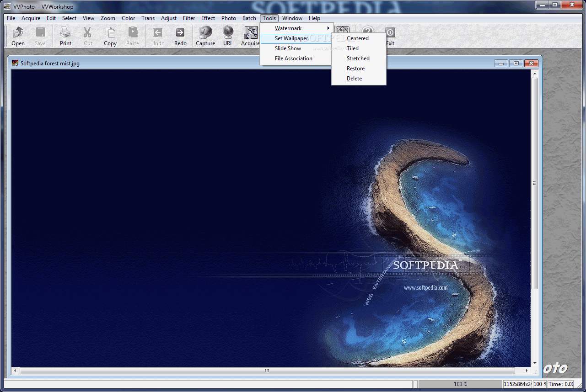
Task: Open the Batch menu
Action: pos(249,18)
